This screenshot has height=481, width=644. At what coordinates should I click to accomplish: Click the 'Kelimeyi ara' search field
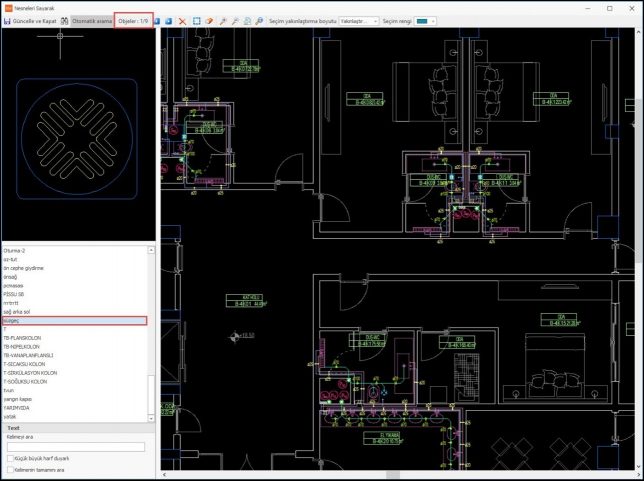click(75, 447)
